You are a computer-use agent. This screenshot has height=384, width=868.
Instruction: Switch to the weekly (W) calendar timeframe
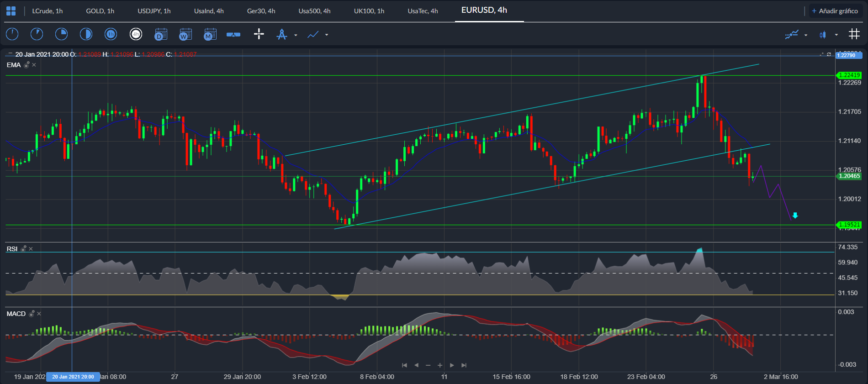click(185, 34)
